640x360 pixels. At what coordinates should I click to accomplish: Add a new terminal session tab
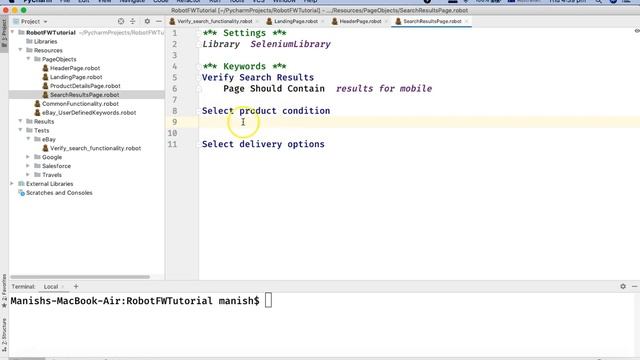(x=76, y=287)
